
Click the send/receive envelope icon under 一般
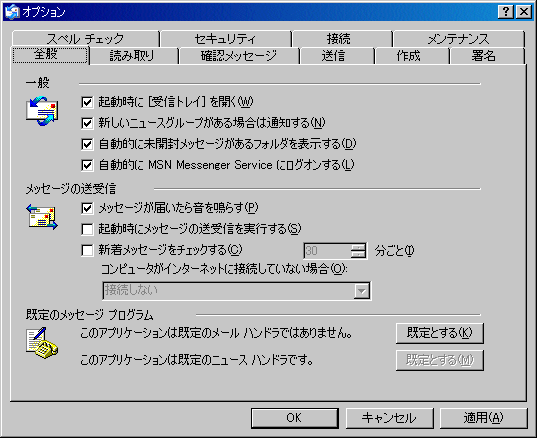(42, 111)
